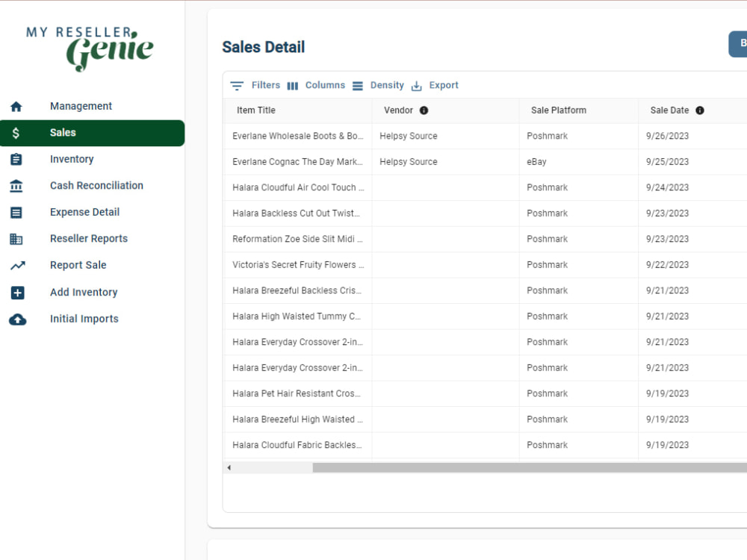Viewport: 747px width, 560px height.
Task: Click the 9/25/2023 sale date cell
Action: tap(692, 162)
